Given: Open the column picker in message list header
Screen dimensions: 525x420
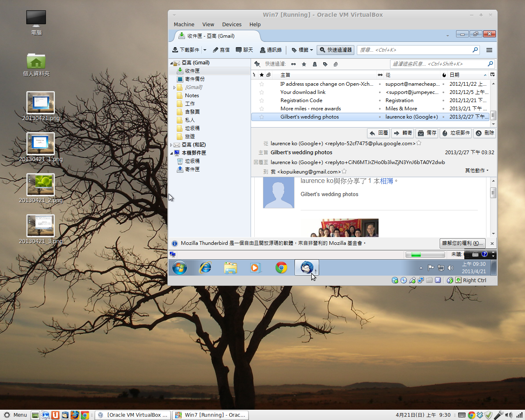Looking at the screenshot, I should click(x=493, y=75).
